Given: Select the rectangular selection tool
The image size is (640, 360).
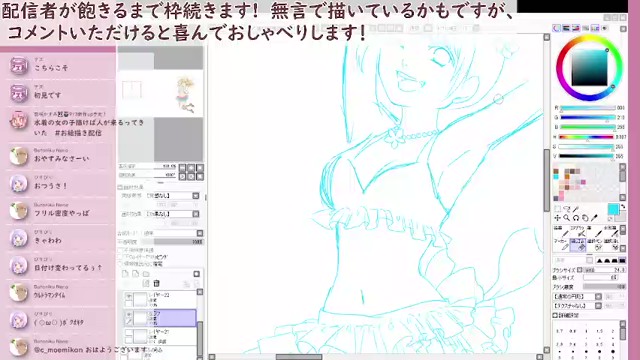Looking at the screenshot, I should pos(557,209).
